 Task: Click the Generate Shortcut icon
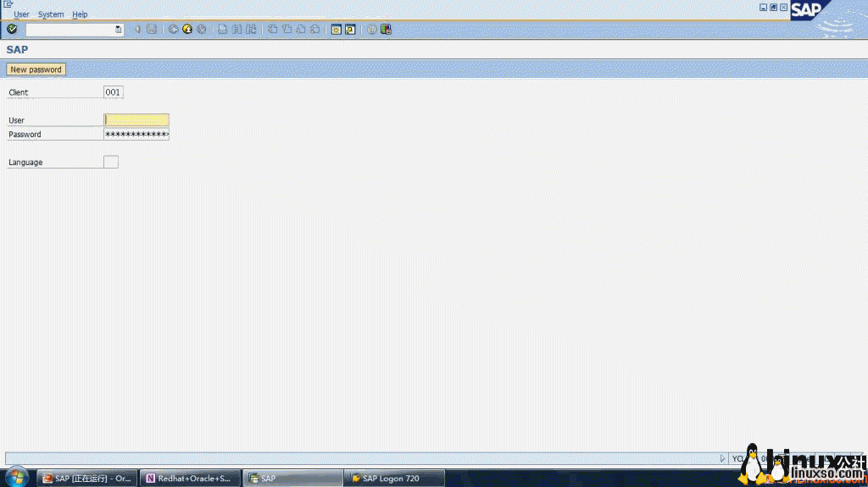pyautogui.click(x=350, y=30)
